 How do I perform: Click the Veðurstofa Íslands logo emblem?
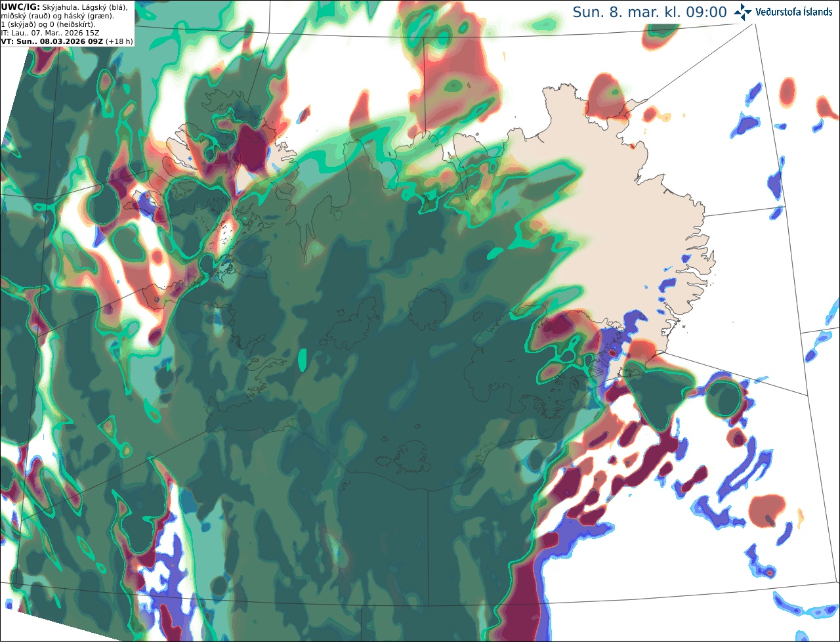tap(744, 12)
